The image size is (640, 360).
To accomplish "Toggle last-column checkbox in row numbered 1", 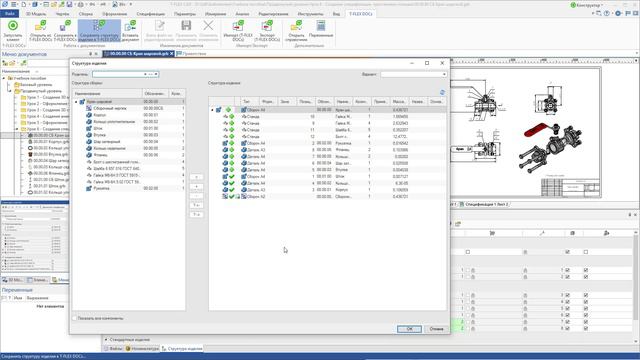I will (x=586, y=270).
